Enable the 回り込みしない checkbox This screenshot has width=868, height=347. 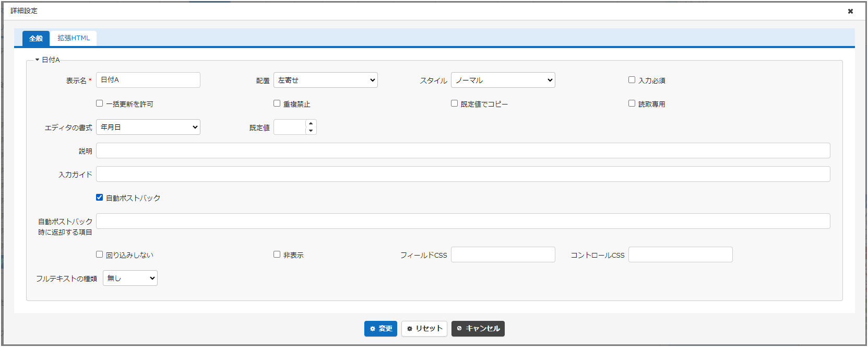tap(99, 255)
